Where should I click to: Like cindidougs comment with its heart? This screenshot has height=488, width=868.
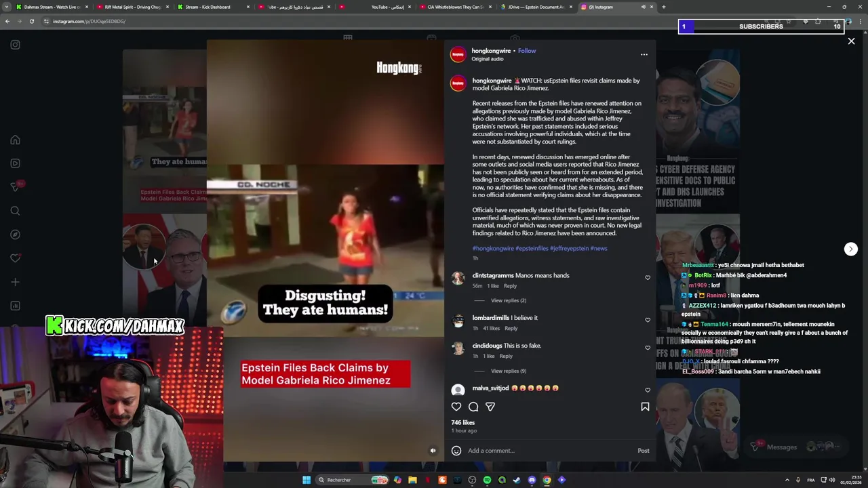click(x=648, y=348)
